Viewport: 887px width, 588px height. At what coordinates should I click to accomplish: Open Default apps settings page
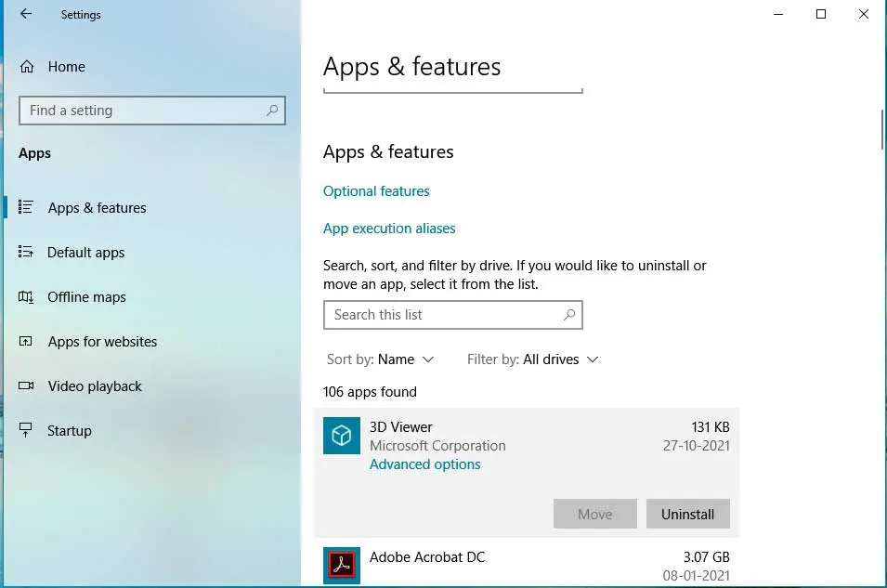(86, 253)
